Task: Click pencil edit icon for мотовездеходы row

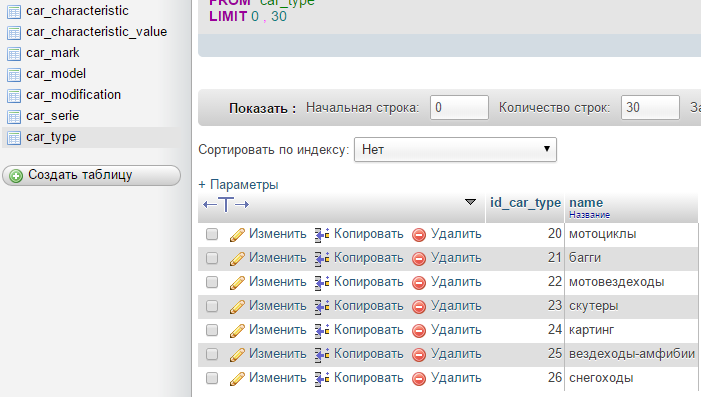Action: (237, 283)
